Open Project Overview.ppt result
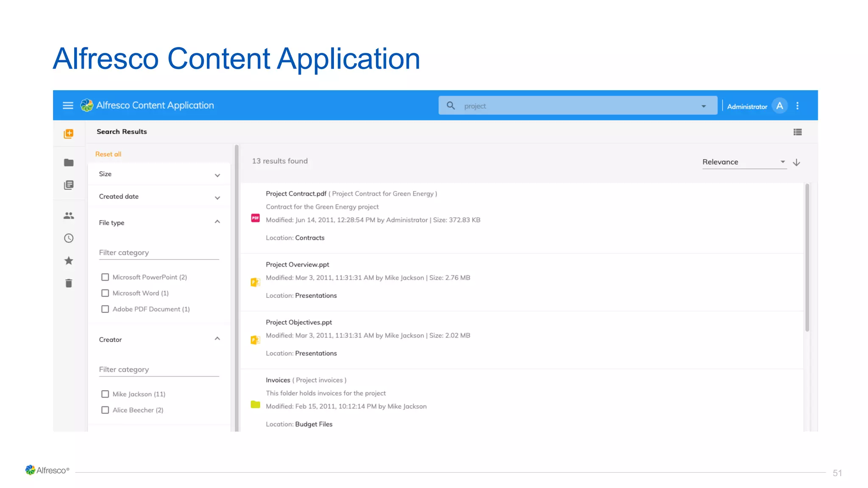 pos(298,264)
